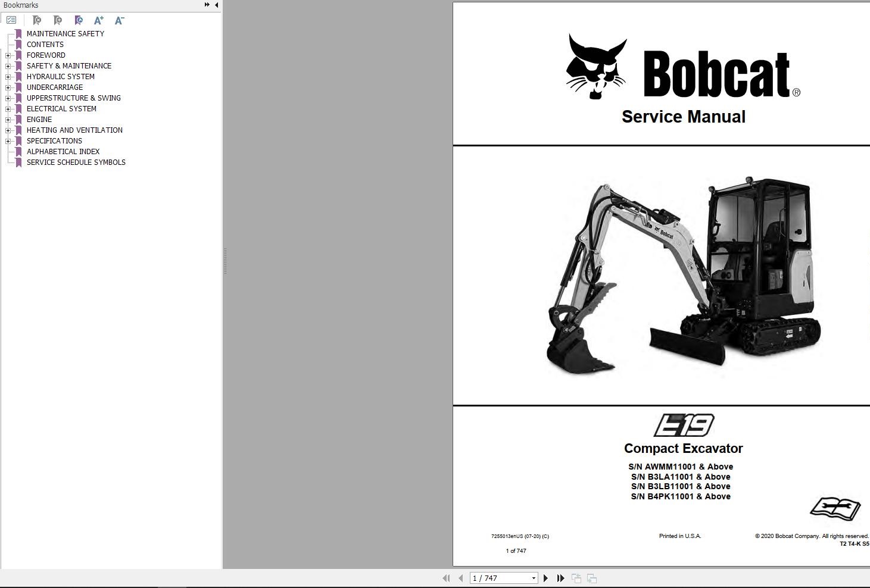Image resolution: width=870 pixels, height=588 pixels.
Task: Select HEATING AND VENTILATION bookmark text
Action: [74, 130]
